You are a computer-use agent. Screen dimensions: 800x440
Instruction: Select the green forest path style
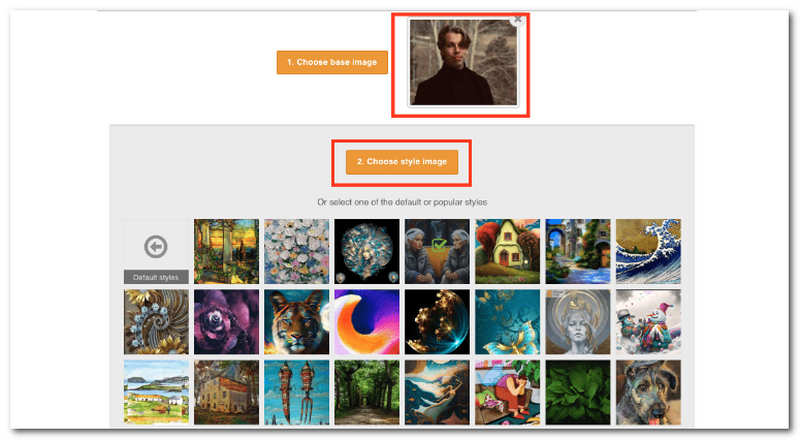[x=367, y=393]
